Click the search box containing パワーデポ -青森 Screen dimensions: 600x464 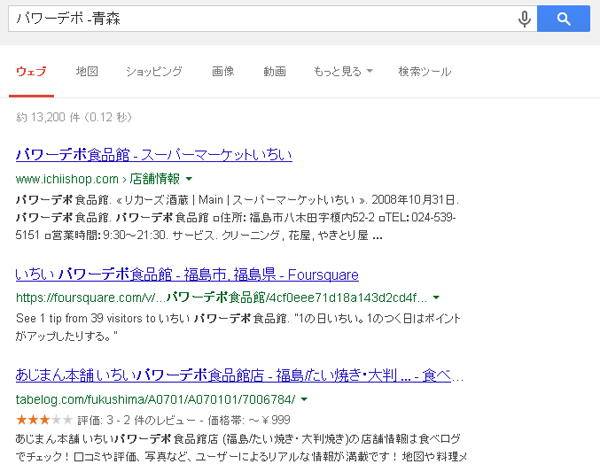[272, 19]
